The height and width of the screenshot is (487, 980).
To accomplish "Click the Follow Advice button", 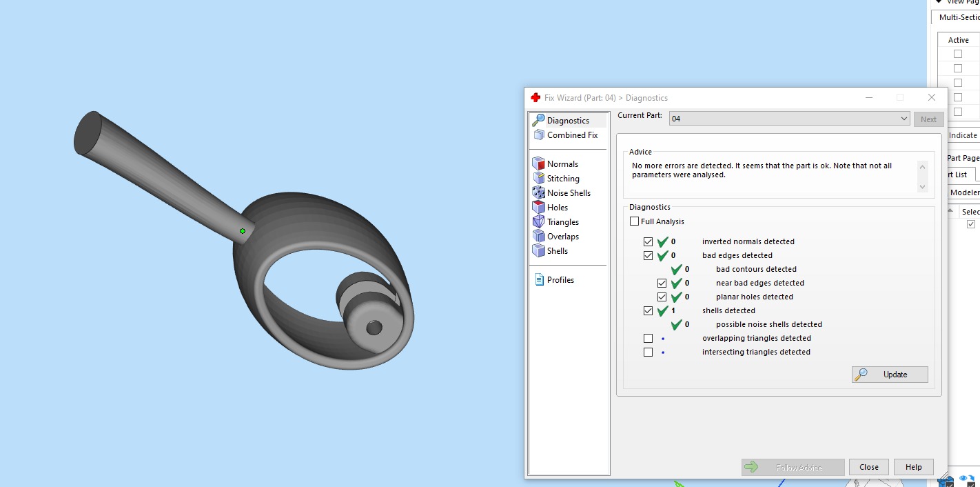I will point(793,467).
